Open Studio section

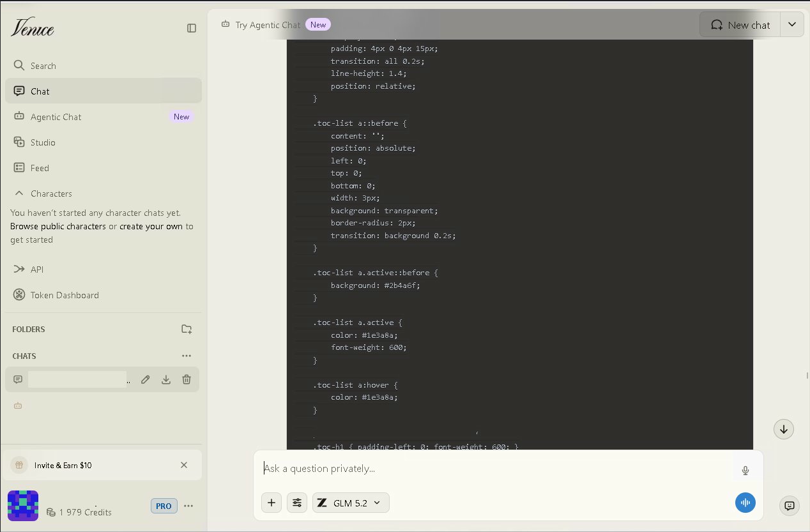tap(103, 142)
